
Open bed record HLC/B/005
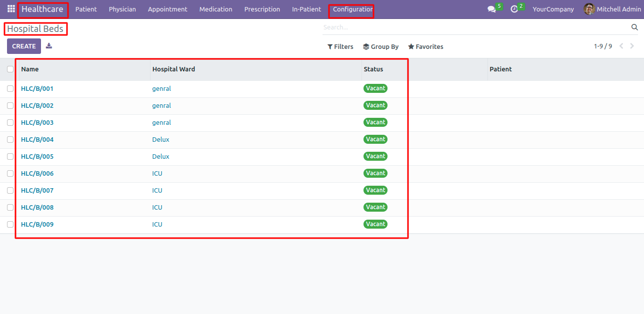click(37, 157)
